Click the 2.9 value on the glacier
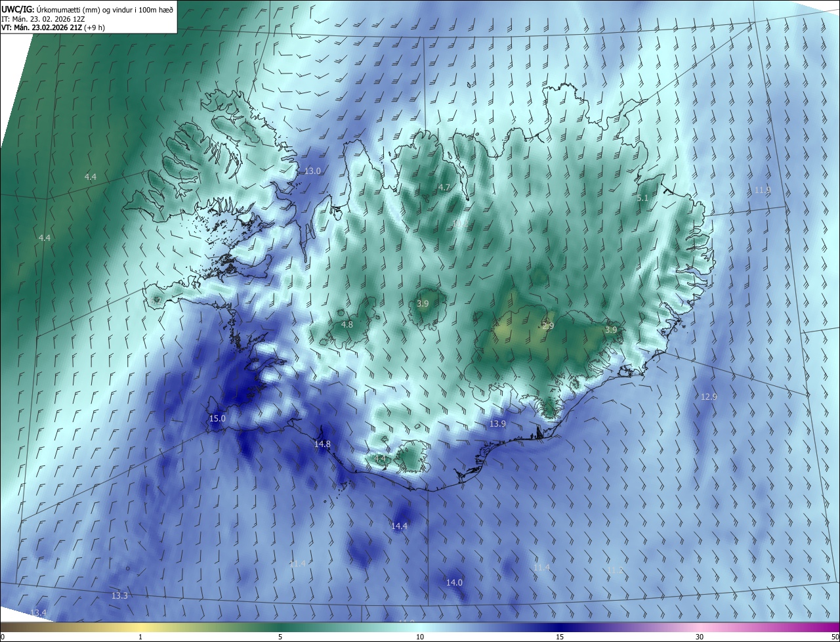The height and width of the screenshot is (642, 840). pos(549,326)
